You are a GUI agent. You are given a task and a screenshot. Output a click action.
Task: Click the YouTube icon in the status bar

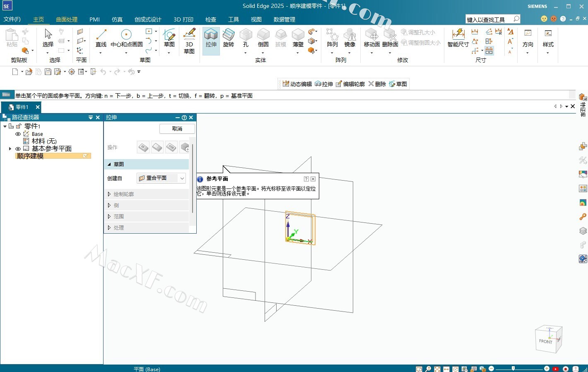pos(555,369)
